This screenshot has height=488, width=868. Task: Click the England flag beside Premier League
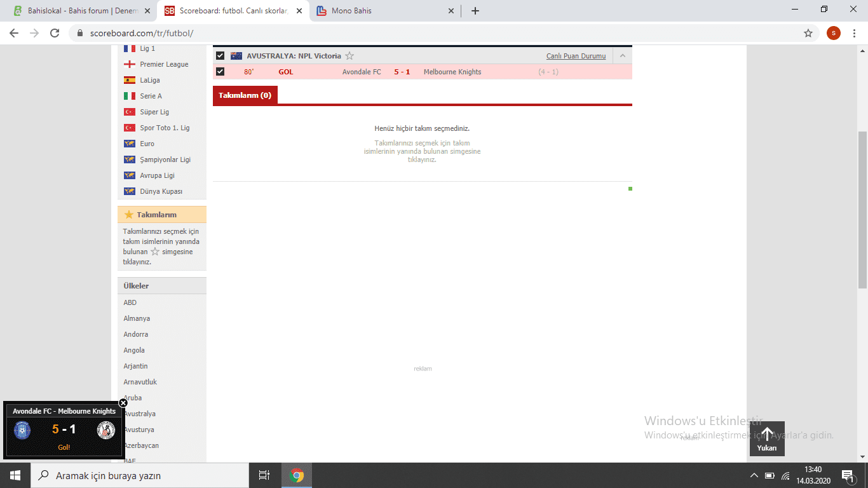click(x=129, y=64)
